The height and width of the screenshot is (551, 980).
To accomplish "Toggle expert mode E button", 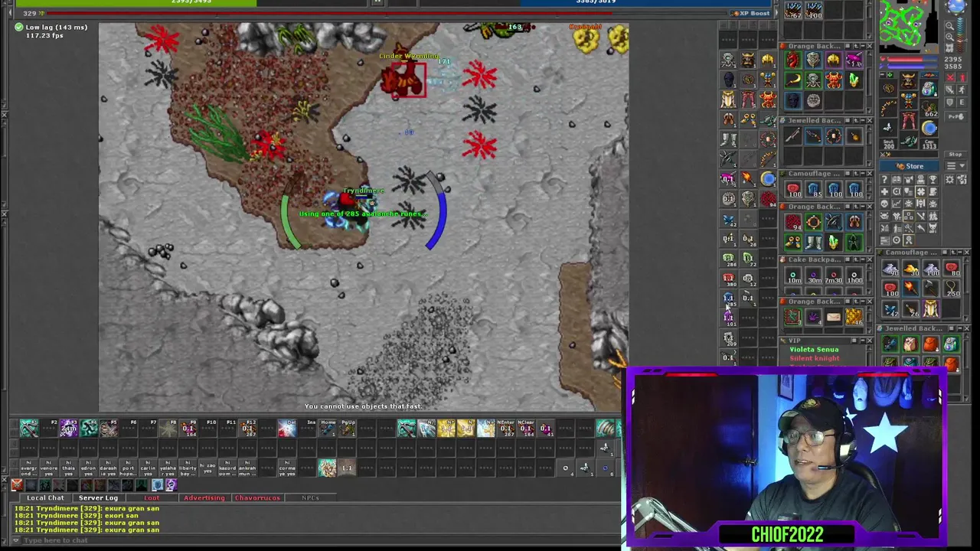I will pos(962,103).
